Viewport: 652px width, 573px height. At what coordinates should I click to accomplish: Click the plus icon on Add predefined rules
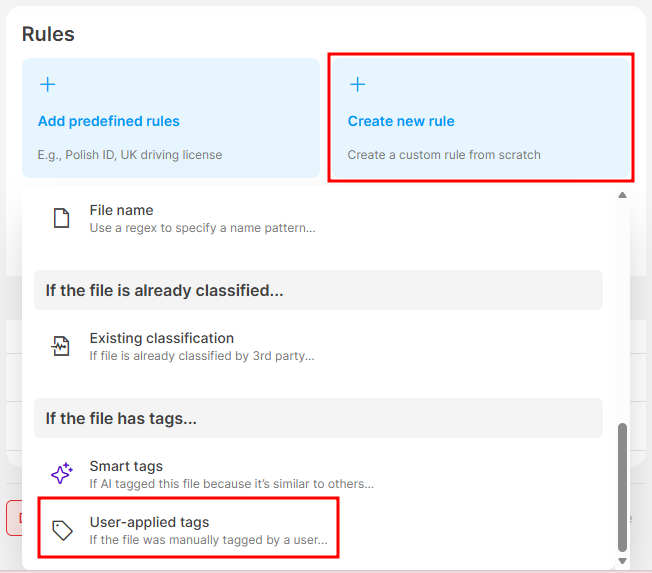[47, 85]
